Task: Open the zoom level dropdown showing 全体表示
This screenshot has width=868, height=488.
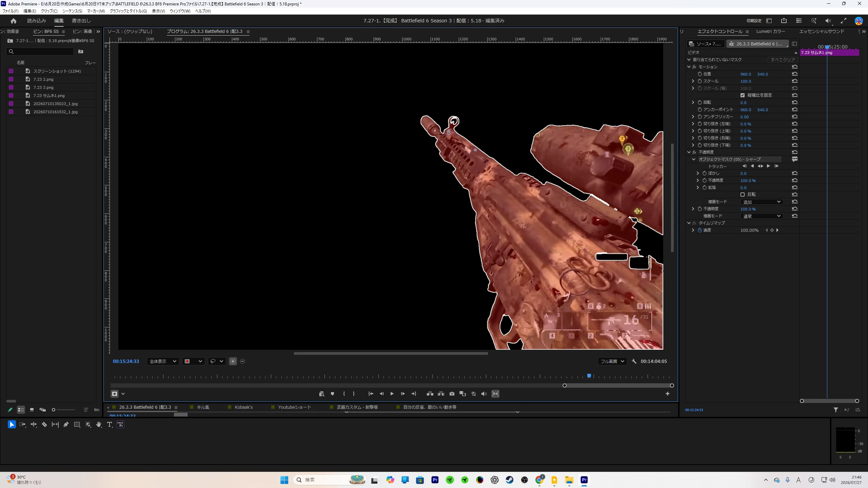Action: 163,361
